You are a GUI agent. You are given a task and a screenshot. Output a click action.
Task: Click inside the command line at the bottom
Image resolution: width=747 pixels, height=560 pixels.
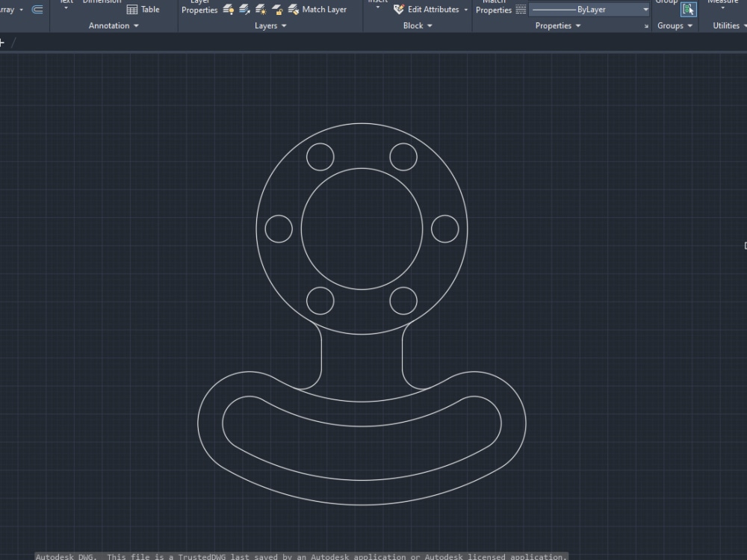click(299, 556)
